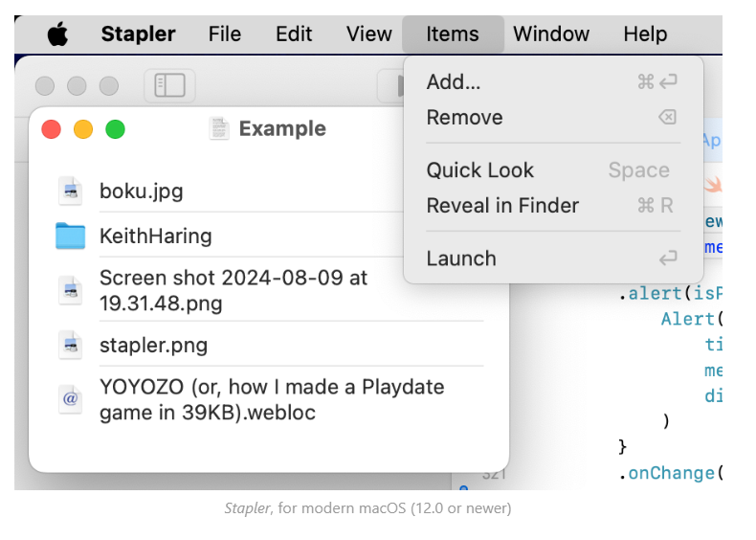Click the YOYOZO webloc file icon
Screen dimensions: 756x540
[71, 400]
